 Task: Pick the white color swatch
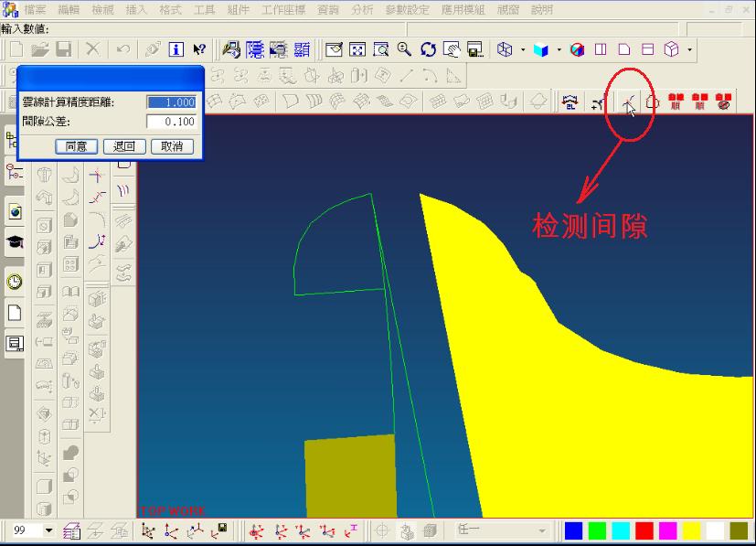715,531
